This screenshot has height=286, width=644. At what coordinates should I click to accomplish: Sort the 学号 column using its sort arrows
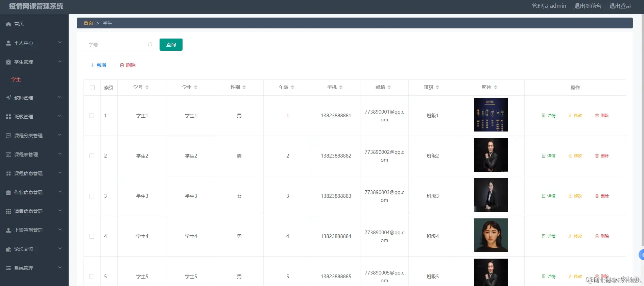click(x=147, y=87)
